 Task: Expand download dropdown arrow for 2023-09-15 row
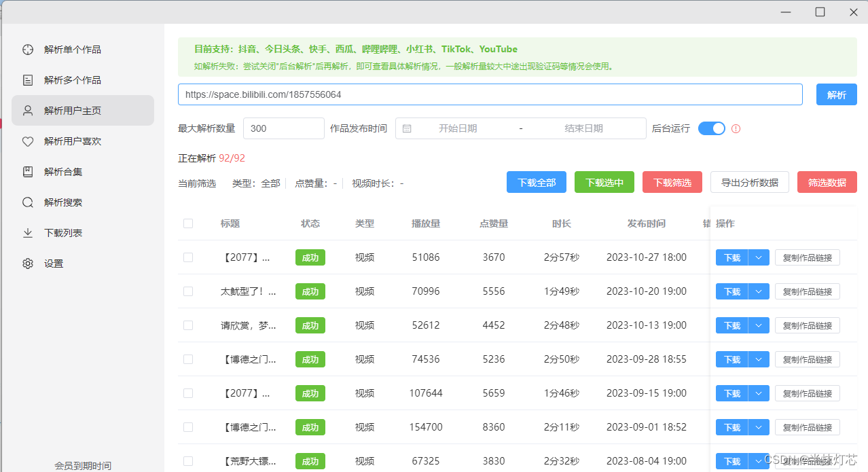pos(759,393)
